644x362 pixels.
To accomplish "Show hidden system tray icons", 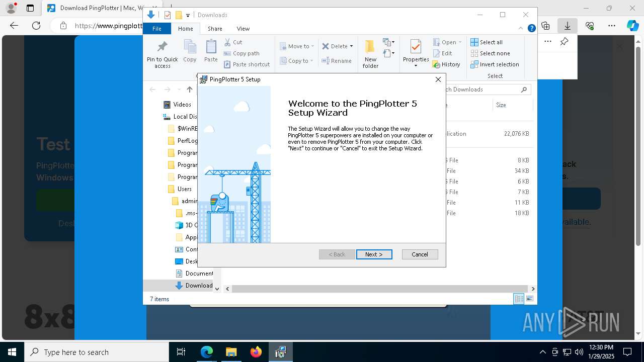I will [542, 352].
